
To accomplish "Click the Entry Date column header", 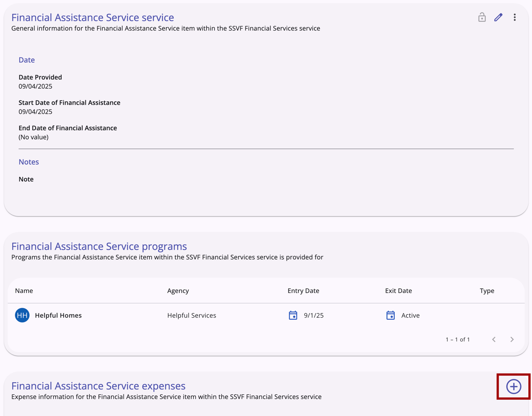I will point(303,291).
